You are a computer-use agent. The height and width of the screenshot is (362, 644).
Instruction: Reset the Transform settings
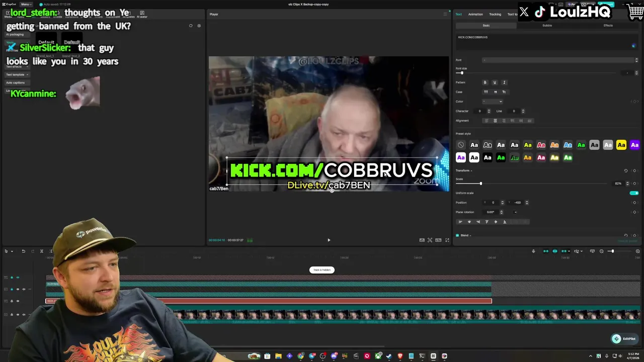(626, 170)
